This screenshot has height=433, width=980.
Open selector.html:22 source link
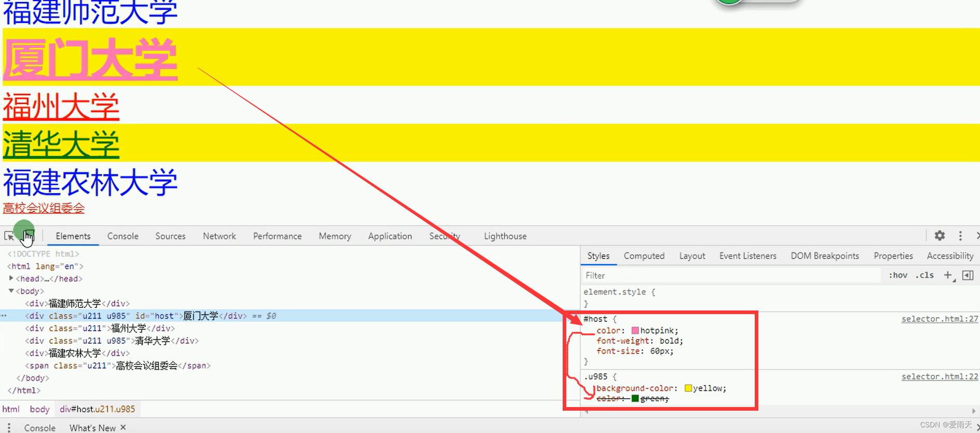[x=940, y=376]
